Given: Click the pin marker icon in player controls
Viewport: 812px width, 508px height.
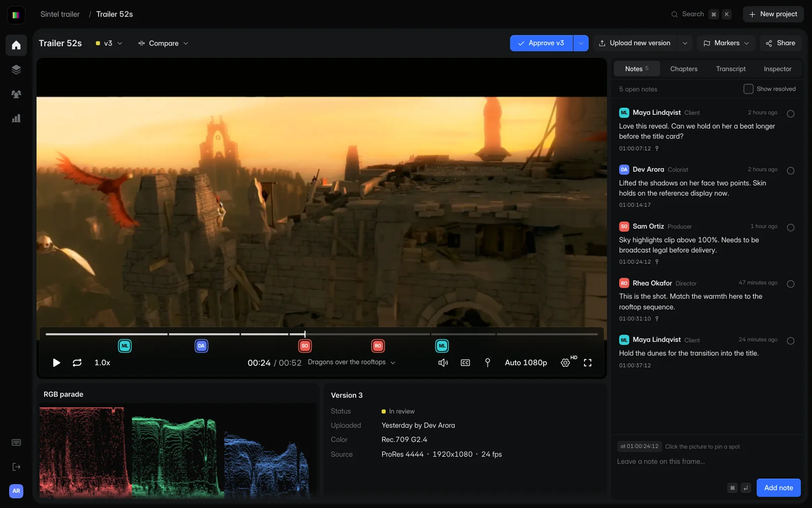Looking at the screenshot, I should [488, 363].
